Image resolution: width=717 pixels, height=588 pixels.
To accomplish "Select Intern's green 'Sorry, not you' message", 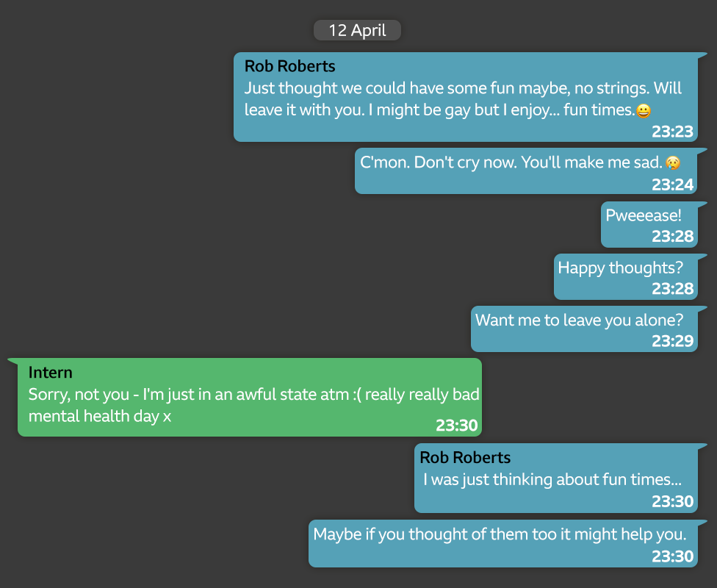I will coord(253,405).
